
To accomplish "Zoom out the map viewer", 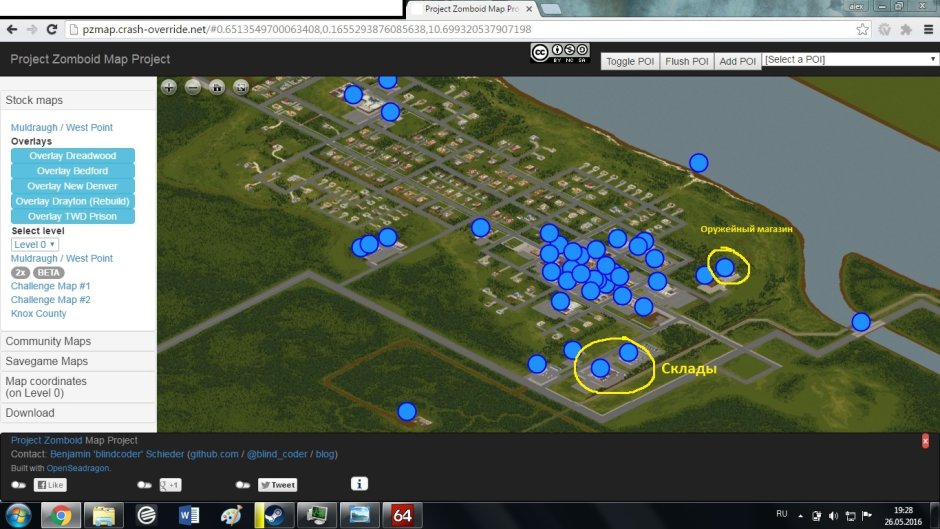I will tap(193, 88).
